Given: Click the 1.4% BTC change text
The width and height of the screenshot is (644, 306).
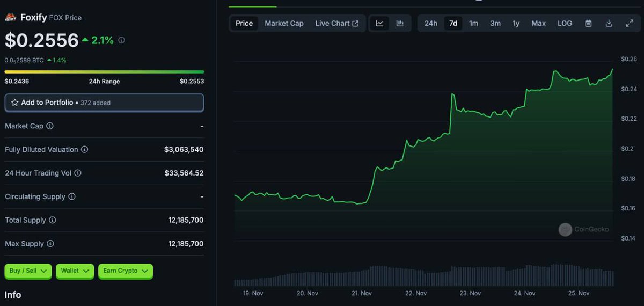Looking at the screenshot, I should [x=60, y=60].
